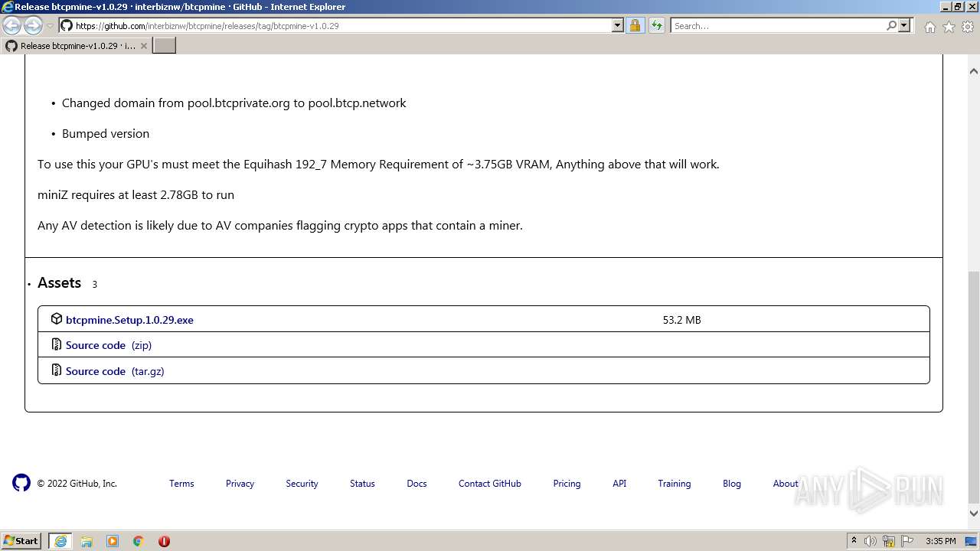Click the Start button
Viewport: 980px width, 551px height.
(21, 541)
